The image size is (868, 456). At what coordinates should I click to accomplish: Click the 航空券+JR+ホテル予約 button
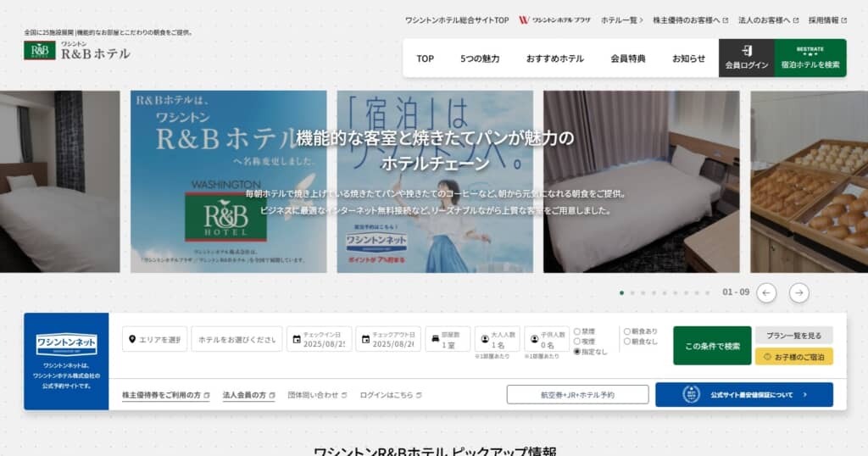(577, 394)
